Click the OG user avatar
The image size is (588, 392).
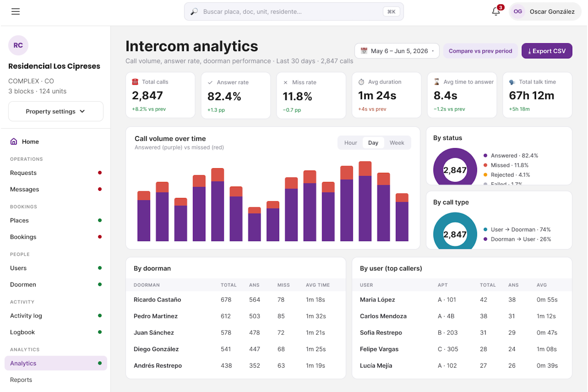point(518,11)
